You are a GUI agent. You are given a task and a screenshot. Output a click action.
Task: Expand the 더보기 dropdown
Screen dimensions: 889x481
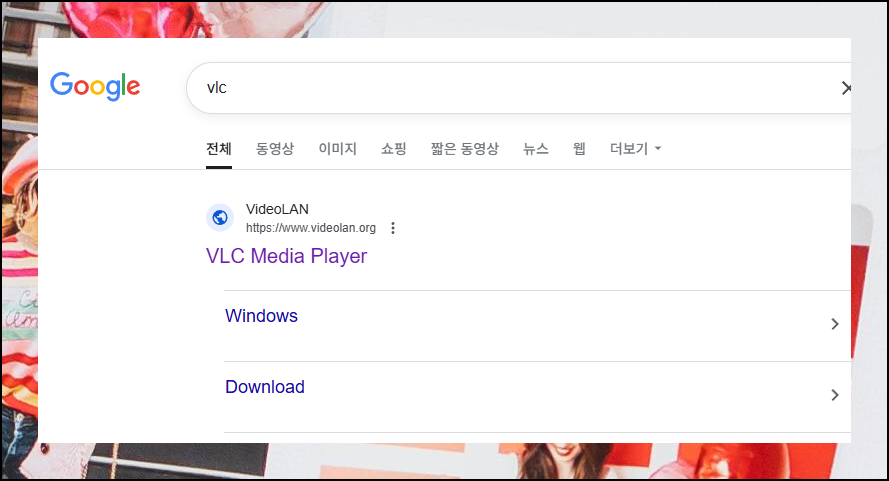click(x=636, y=149)
